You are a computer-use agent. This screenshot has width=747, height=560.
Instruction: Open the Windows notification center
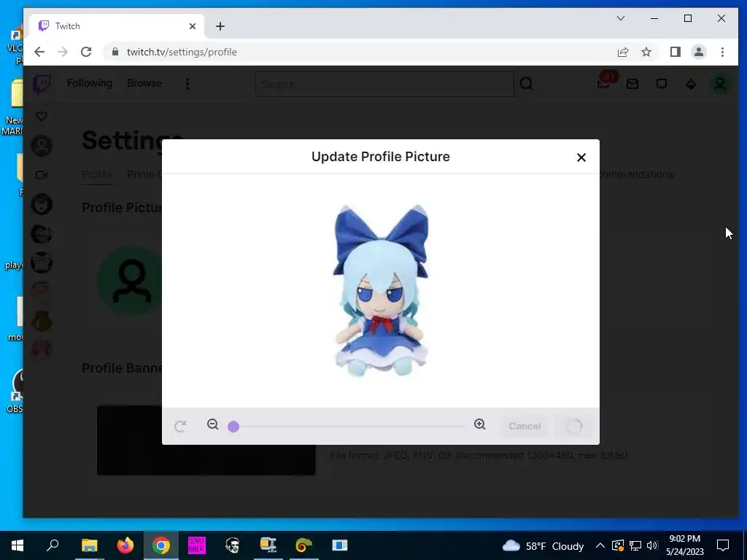point(723,545)
